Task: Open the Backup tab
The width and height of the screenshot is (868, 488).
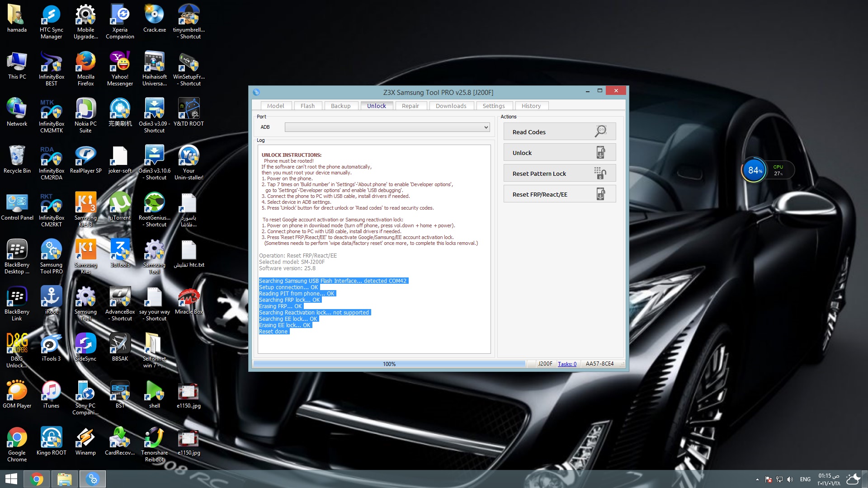Action: tap(340, 106)
